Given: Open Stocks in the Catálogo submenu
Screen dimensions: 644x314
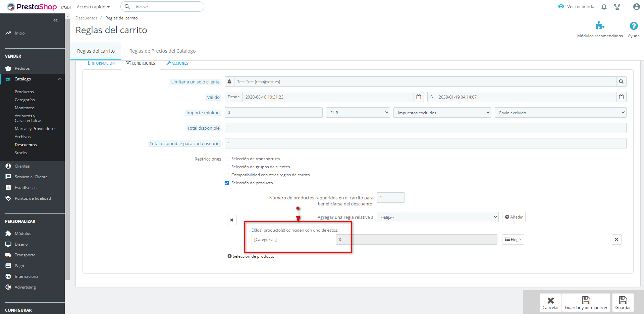Looking at the screenshot, I should pyautogui.click(x=21, y=153).
